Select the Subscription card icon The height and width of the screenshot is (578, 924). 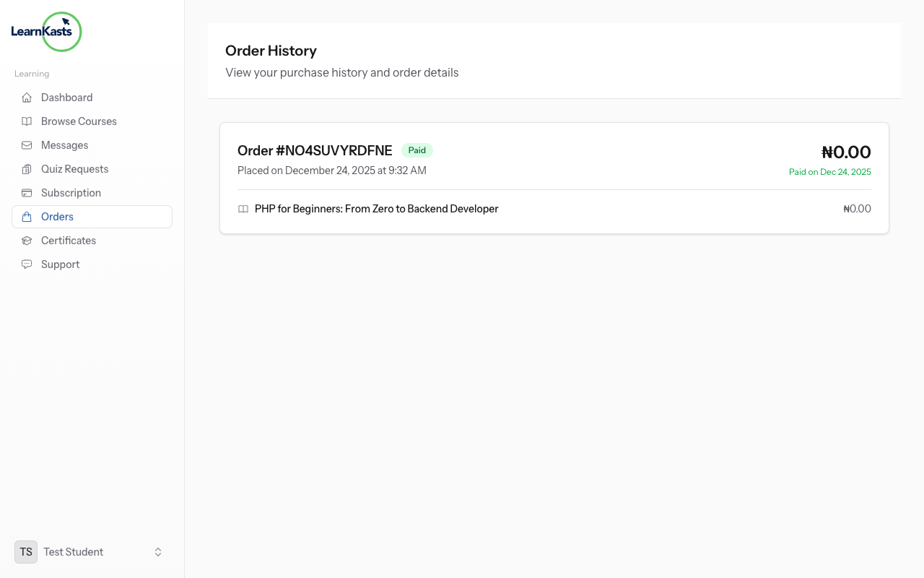(26, 192)
